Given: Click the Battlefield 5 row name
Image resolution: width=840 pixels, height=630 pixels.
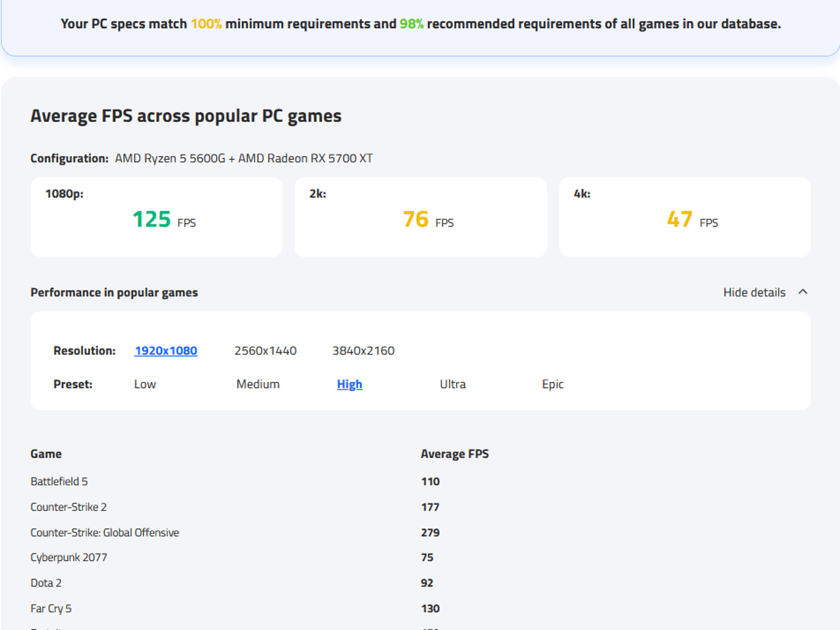Looking at the screenshot, I should (x=59, y=482).
